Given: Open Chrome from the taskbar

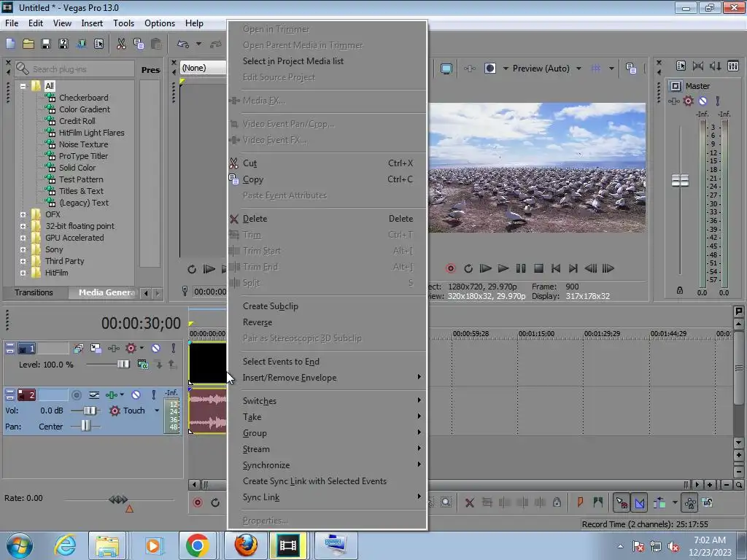Looking at the screenshot, I should (x=197, y=545).
